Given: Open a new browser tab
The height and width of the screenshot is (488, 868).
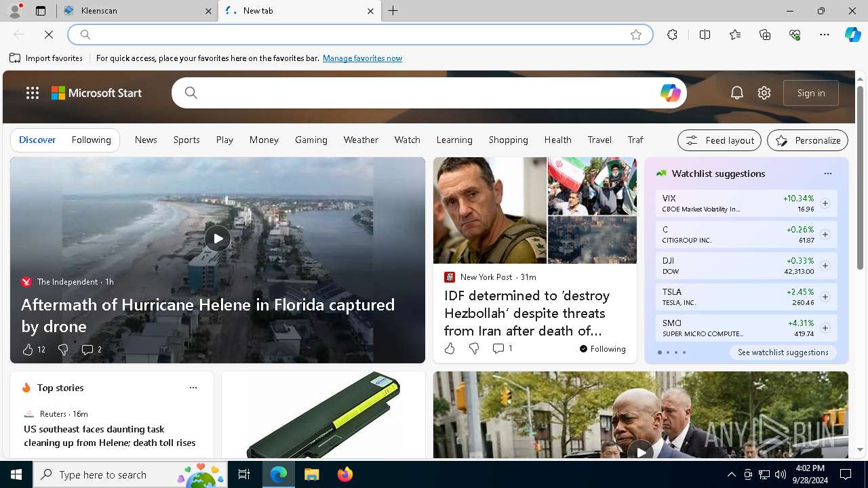Looking at the screenshot, I should click(393, 11).
